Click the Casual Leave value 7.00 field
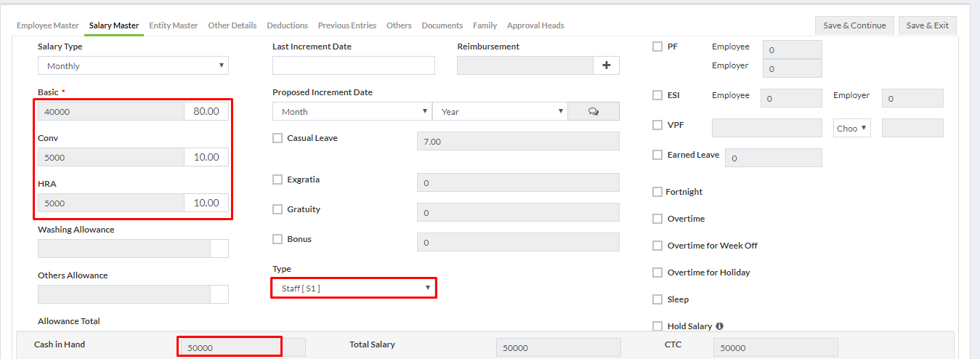The image size is (980, 359). pos(518,141)
